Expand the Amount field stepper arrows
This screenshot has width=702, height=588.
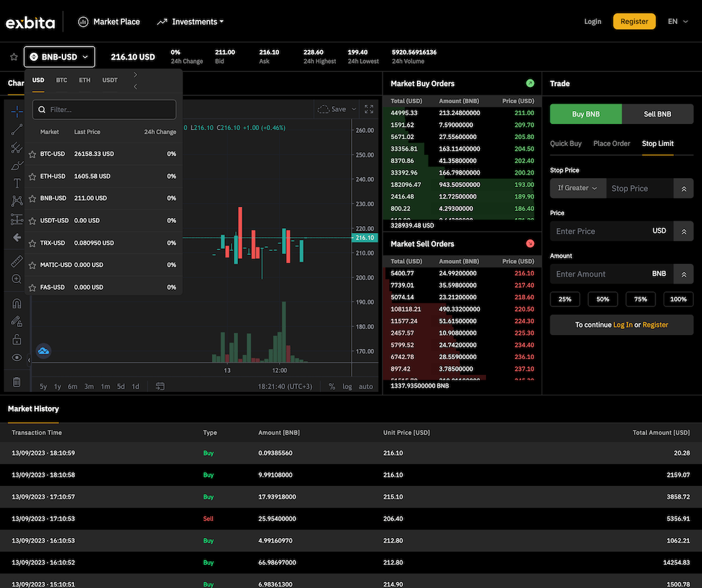(683, 274)
